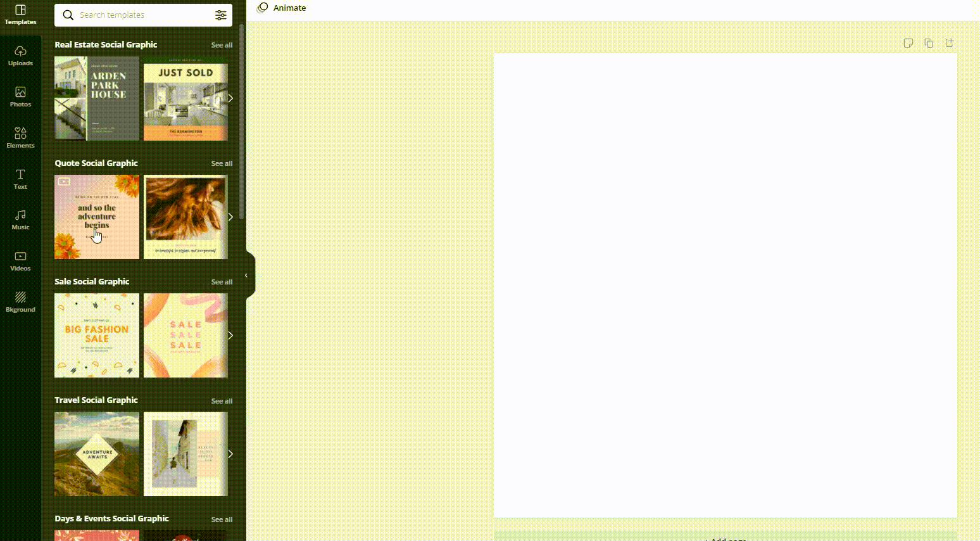Show more Real Estate templates with arrow
The height and width of the screenshot is (541, 980).
pyautogui.click(x=230, y=98)
